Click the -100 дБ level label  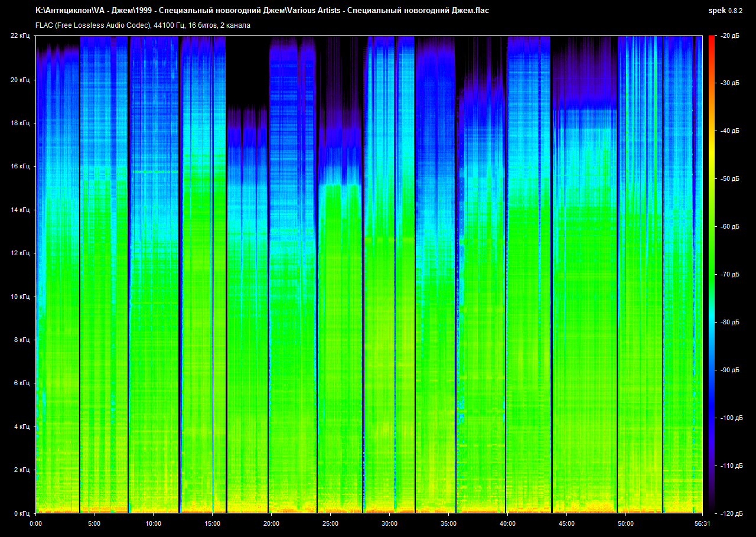tap(731, 418)
